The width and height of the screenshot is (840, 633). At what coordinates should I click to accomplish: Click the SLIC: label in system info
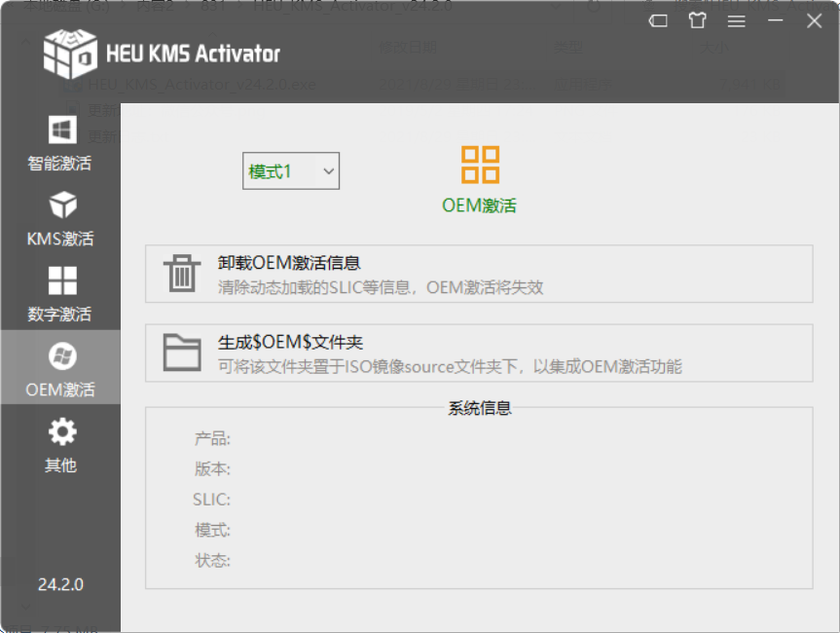point(211,500)
